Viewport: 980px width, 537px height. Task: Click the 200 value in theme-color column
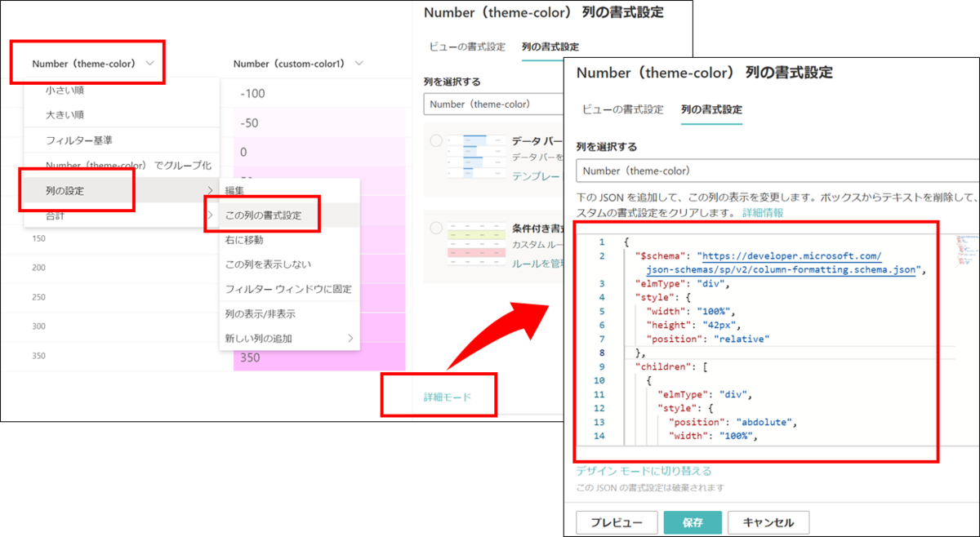(39, 268)
